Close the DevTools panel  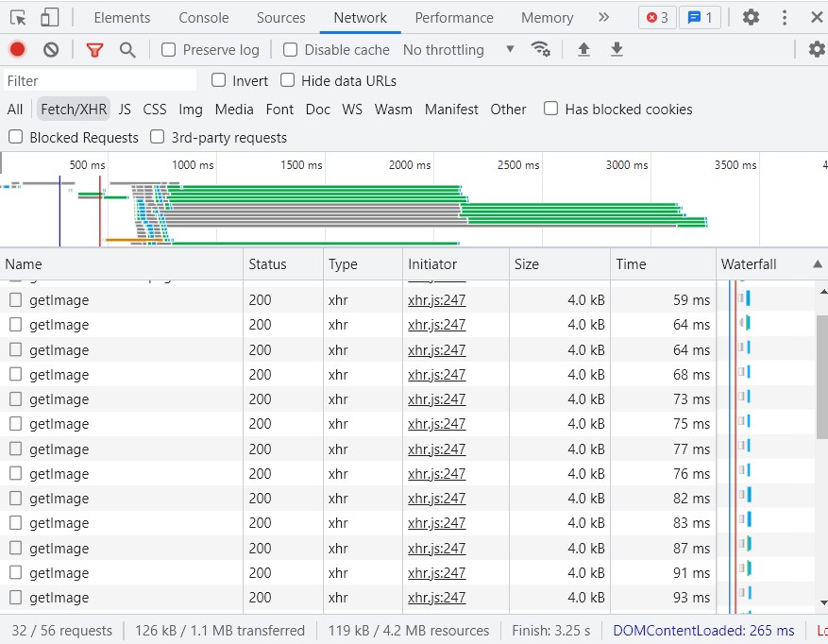(x=817, y=17)
